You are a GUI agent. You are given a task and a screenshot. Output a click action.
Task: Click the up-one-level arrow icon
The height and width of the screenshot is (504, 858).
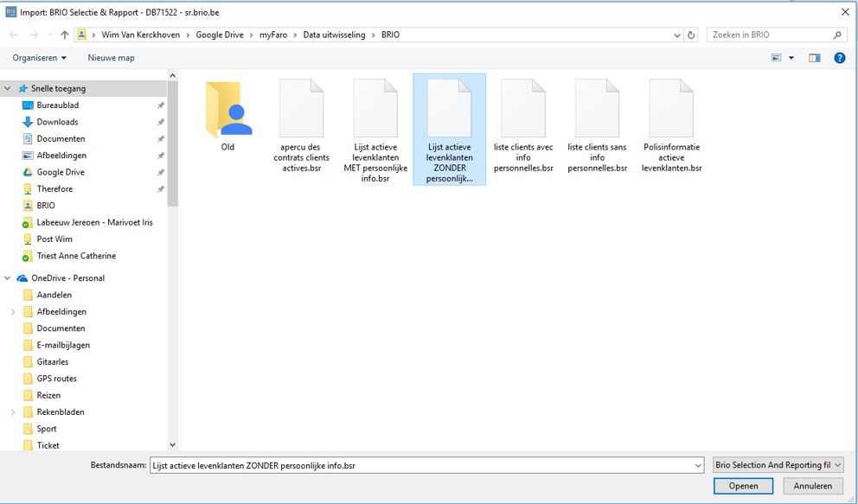pos(65,35)
